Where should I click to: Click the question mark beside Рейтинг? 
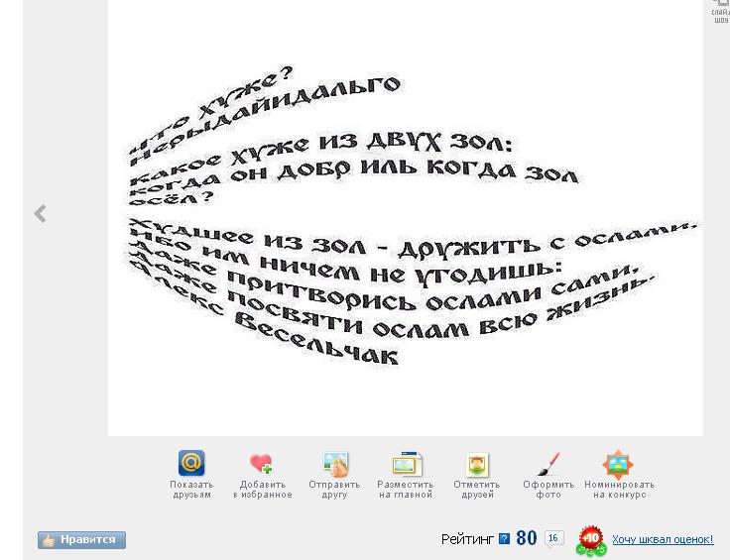click(x=504, y=539)
